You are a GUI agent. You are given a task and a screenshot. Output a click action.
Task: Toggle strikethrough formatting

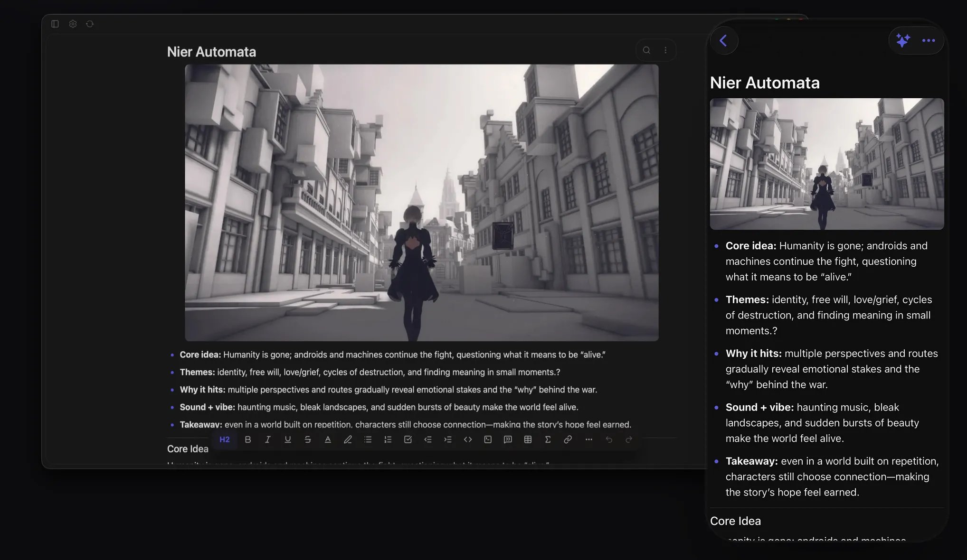point(308,439)
